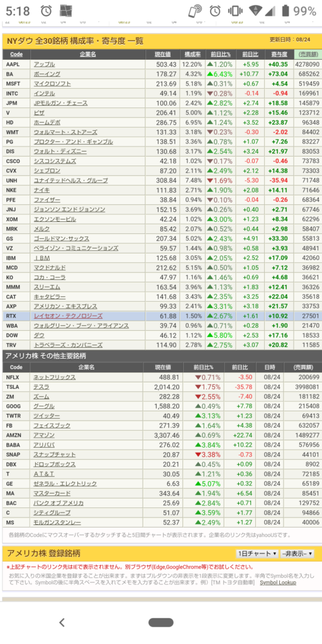Open the ネットフリックス company link
The image size is (322, 644).
tap(54, 377)
